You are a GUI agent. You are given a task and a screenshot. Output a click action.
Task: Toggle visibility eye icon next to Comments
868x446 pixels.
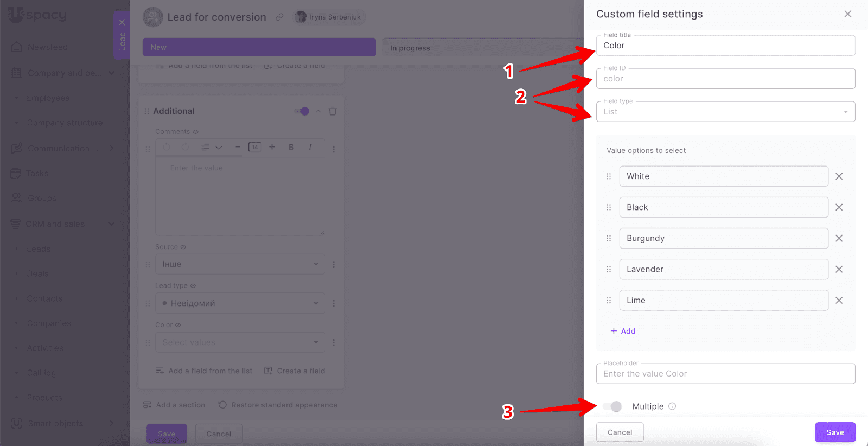click(x=196, y=132)
